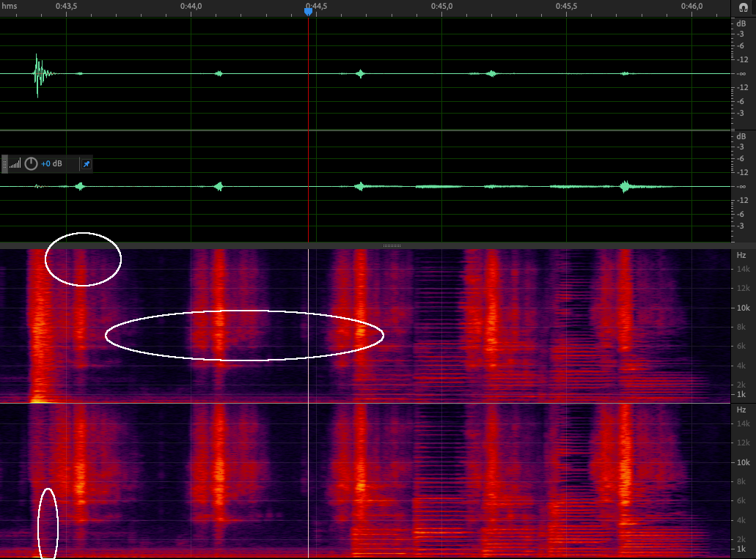
Task: Click the 0:46,0 mark on time ruler
Action: coord(691,7)
